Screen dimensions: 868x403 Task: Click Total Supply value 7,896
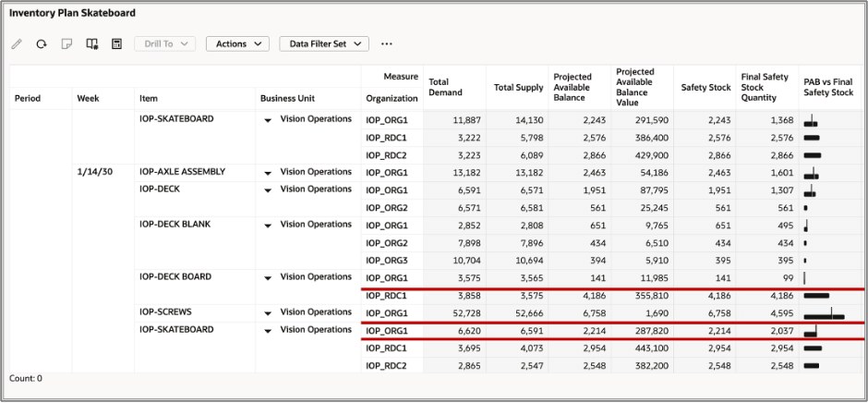[x=532, y=243]
